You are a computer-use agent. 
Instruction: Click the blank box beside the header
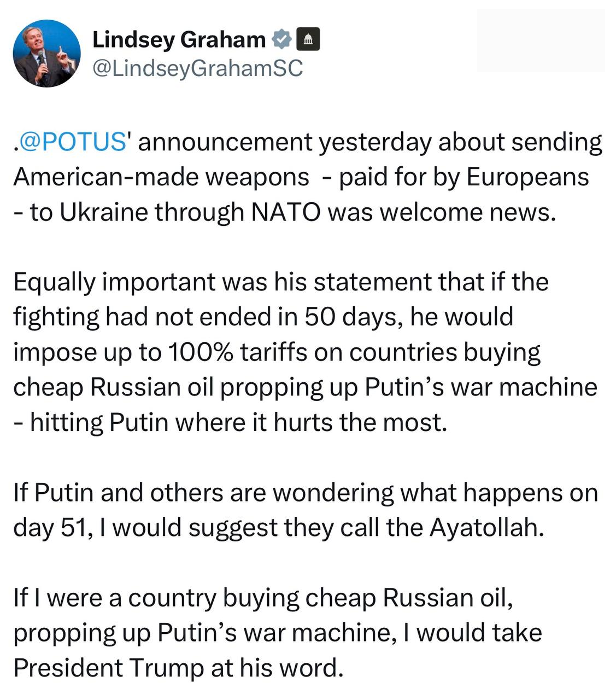tap(541, 41)
